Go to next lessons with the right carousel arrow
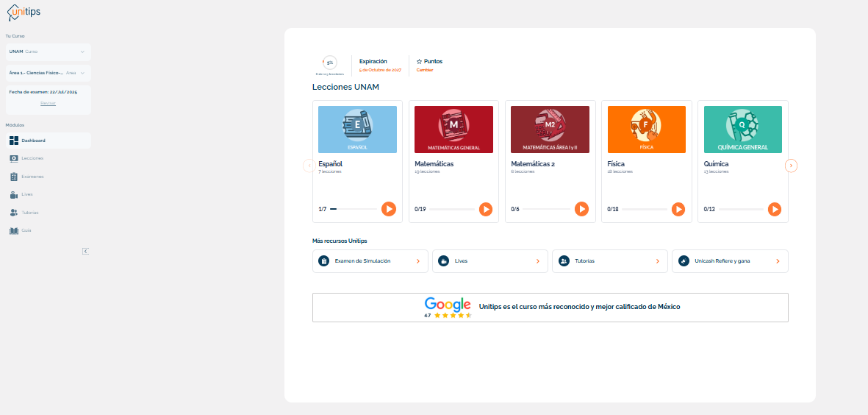Screen dimensions: 868x415 (x=791, y=166)
